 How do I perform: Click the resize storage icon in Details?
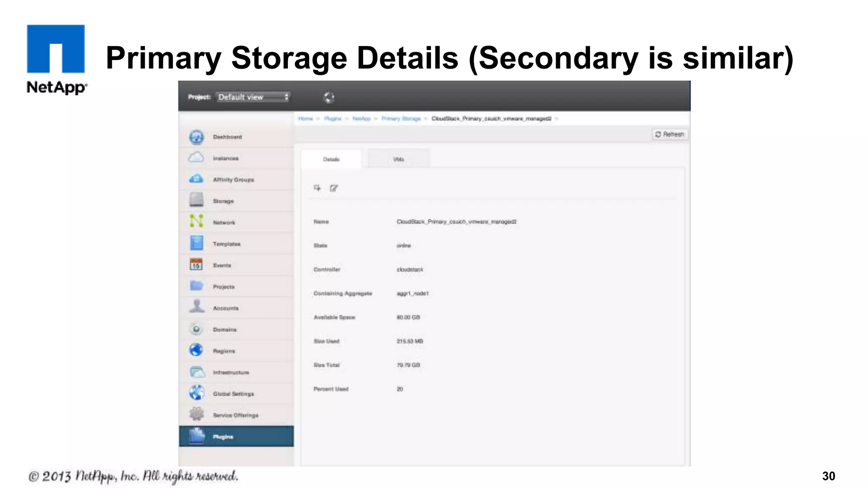pos(317,188)
